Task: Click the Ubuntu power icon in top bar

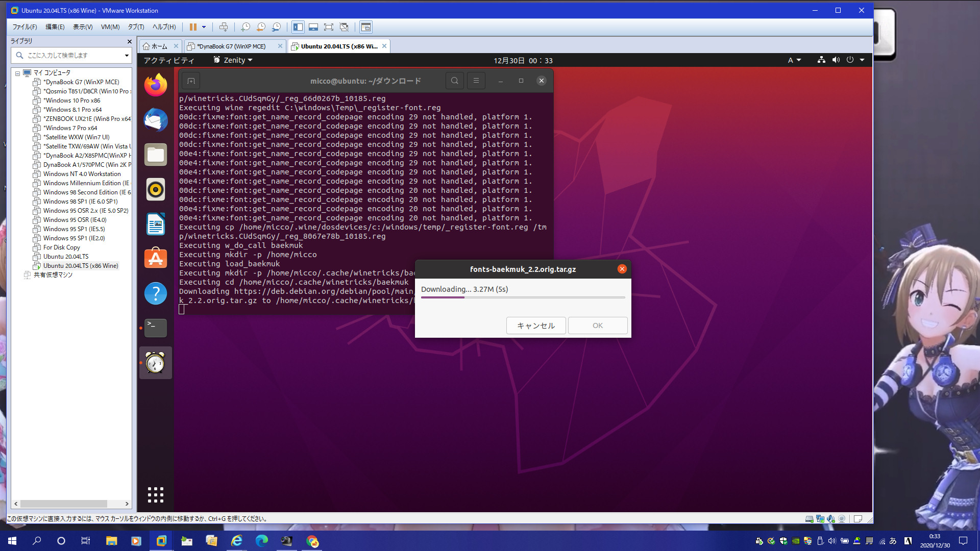Action: (850, 60)
